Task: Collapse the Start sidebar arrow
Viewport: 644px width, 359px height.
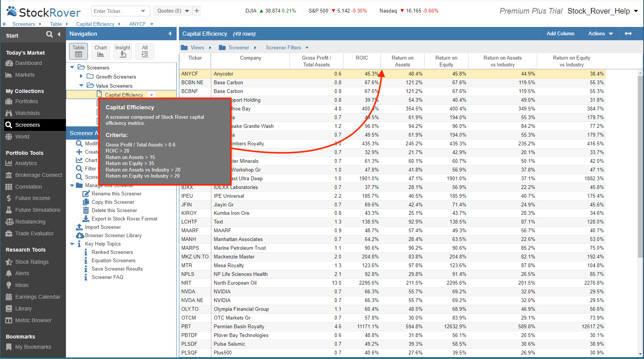Action: (x=59, y=35)
